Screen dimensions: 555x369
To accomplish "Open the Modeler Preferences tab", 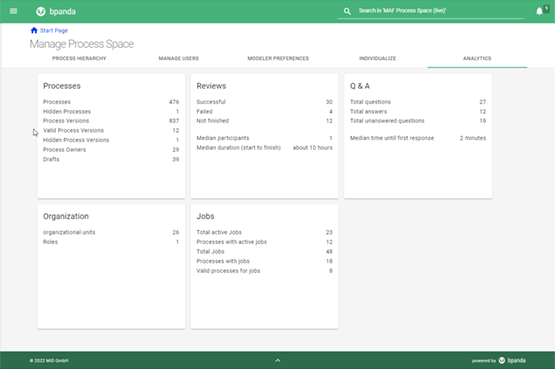I will pyautogui.click(x=278, y=58).
